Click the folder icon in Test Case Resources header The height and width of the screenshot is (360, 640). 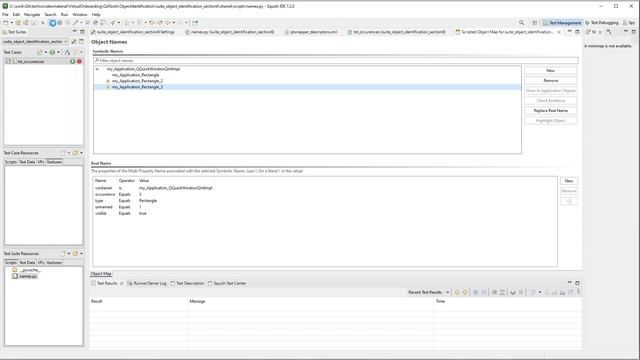[75, 153]
